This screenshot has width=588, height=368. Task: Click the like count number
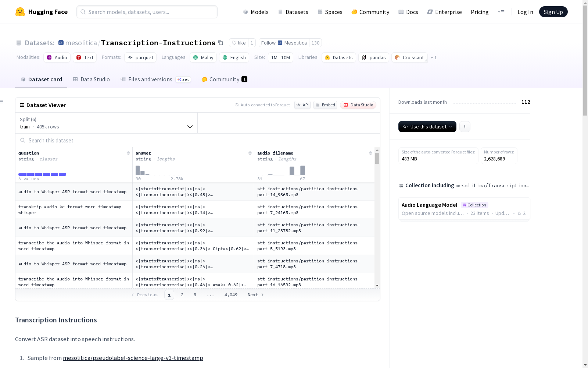(252, 43)
